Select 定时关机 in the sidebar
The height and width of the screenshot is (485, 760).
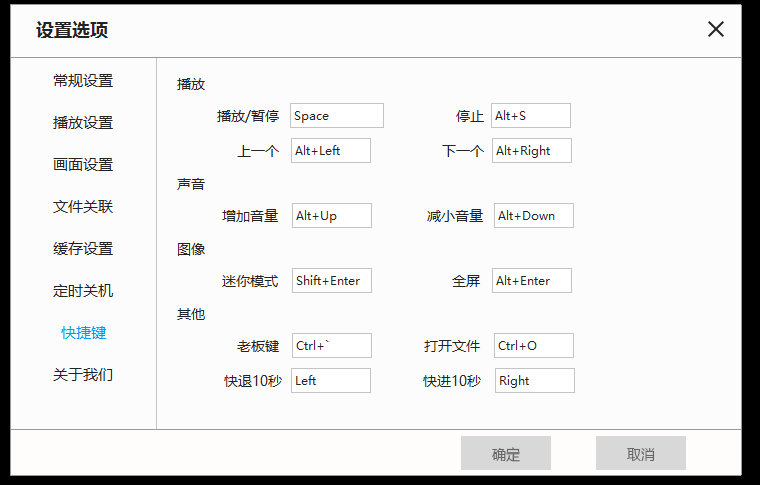click(83, 291)
